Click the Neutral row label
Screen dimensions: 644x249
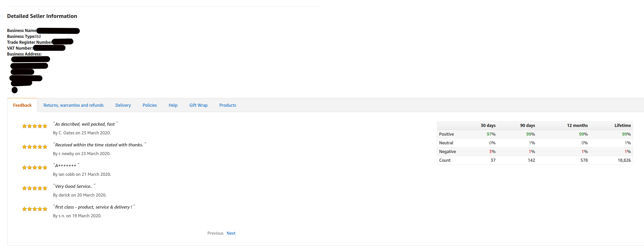446,143
